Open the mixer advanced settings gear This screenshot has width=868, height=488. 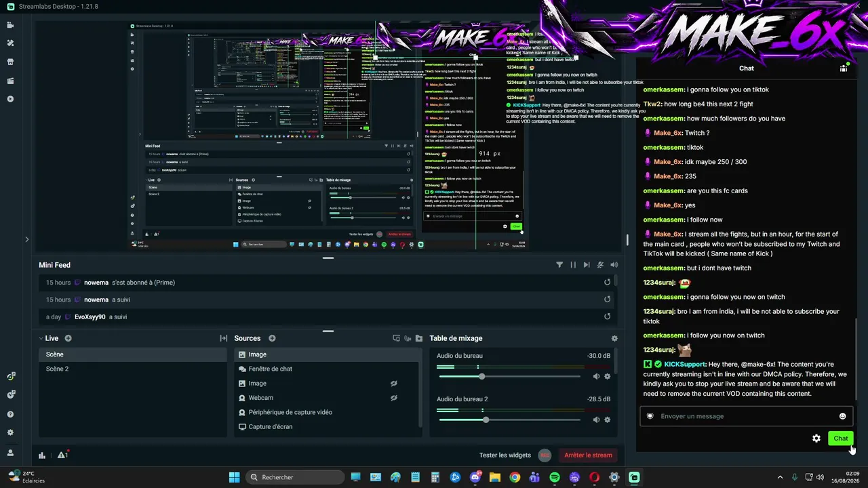click(x=614, y=338)
